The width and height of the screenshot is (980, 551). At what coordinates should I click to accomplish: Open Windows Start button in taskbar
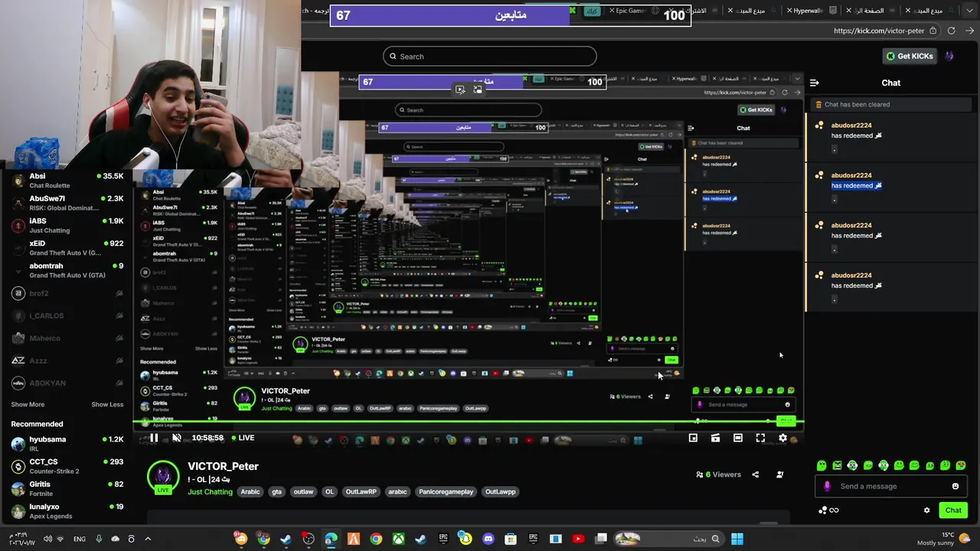coord(737,539)
